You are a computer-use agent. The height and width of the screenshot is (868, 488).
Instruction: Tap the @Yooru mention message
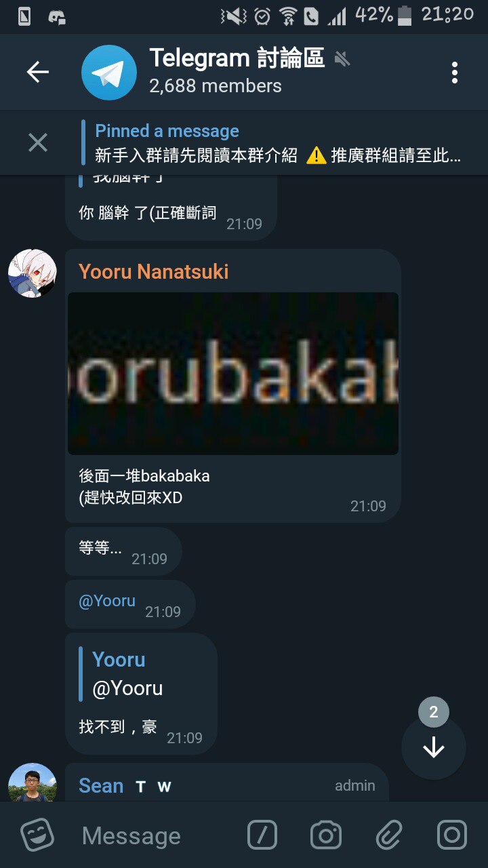[107, 601]
